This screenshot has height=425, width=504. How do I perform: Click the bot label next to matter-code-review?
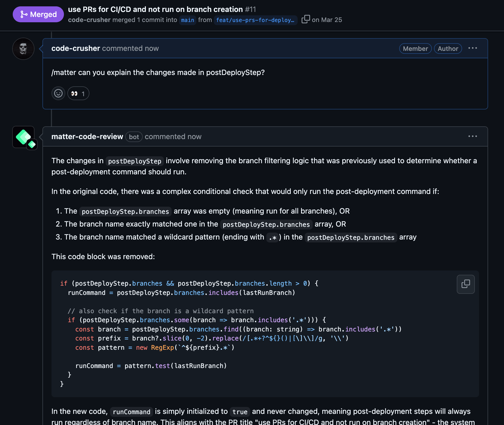pyautogui.click(x=134, y=137)
